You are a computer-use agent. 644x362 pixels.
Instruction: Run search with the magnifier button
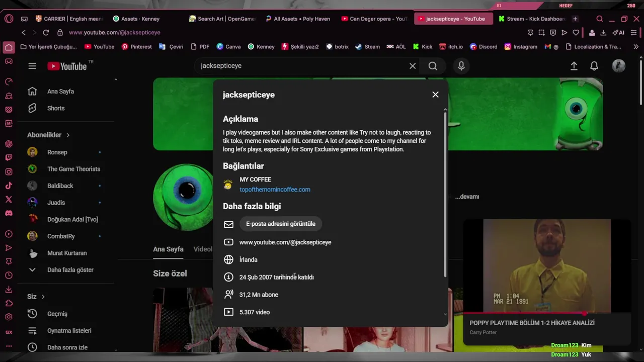(x=433, y=66)
